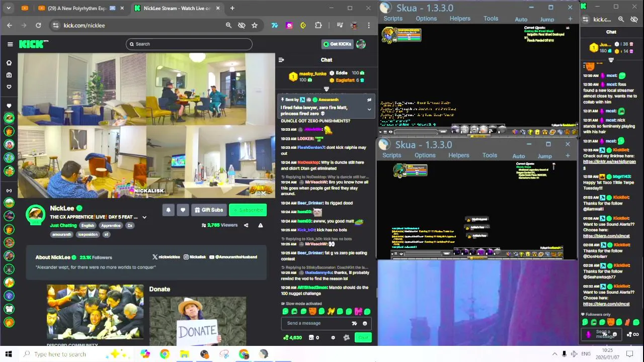Open Scripts menu in lower Skua window

tap(391, 155)
